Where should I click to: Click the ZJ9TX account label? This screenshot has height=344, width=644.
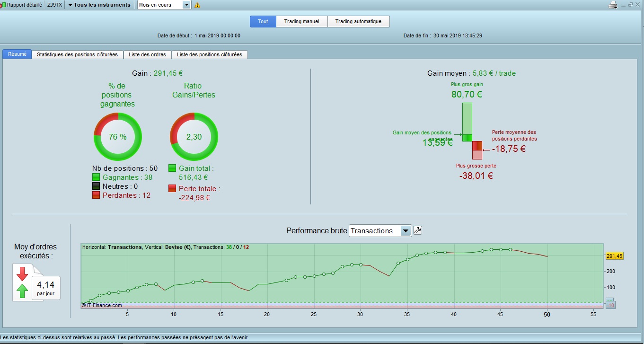point(54,5)
